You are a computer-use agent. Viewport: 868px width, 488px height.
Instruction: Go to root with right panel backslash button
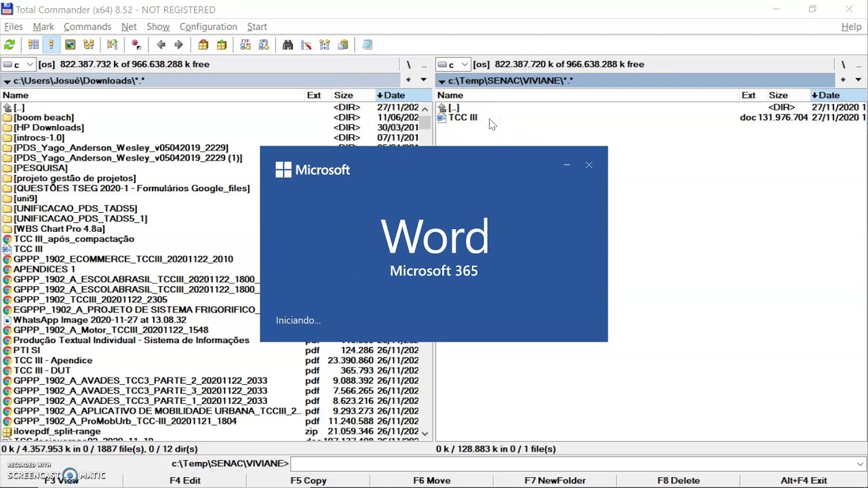(x=843, y=64)
